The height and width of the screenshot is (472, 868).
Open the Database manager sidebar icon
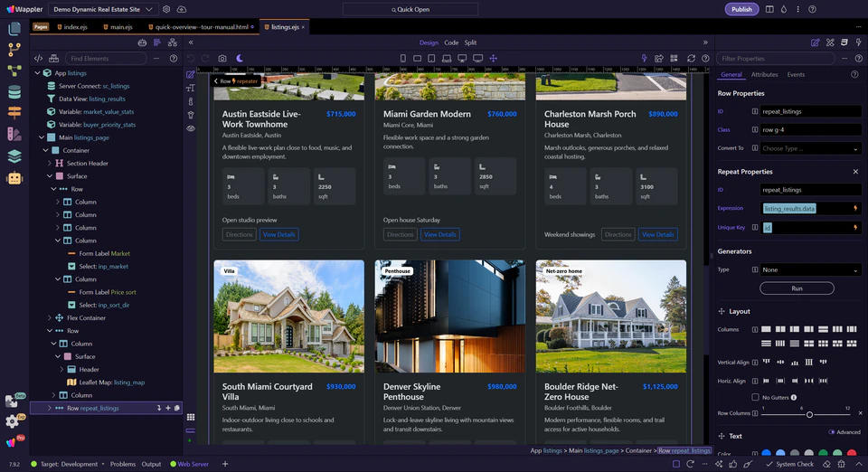click(x=14, y=92)
